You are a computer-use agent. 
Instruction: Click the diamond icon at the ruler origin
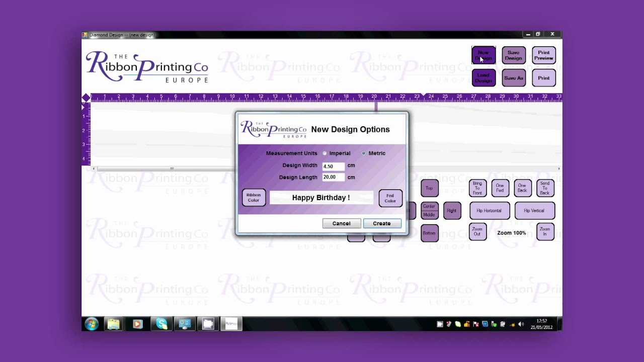(x=86, y=98)
